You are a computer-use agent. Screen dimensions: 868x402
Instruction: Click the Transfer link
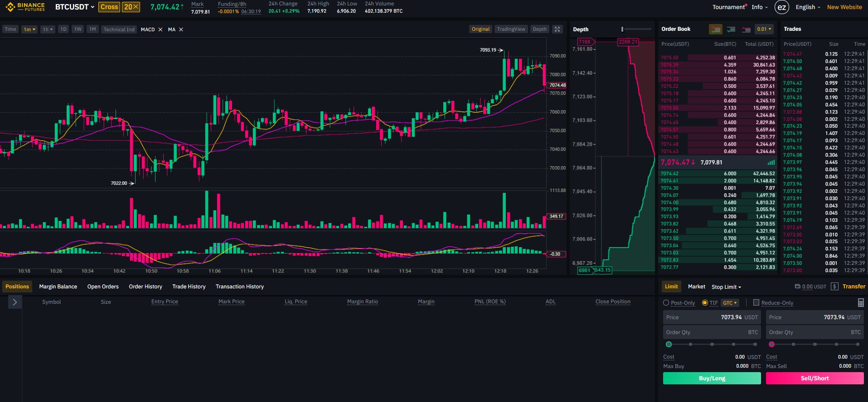pyautogui.click(x=854, y=287)
